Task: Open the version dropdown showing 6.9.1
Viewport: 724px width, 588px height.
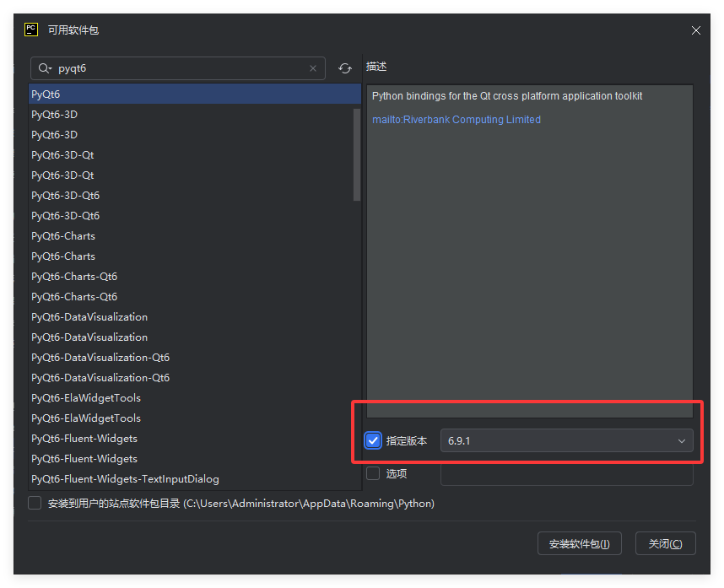Action: point(566,440)
